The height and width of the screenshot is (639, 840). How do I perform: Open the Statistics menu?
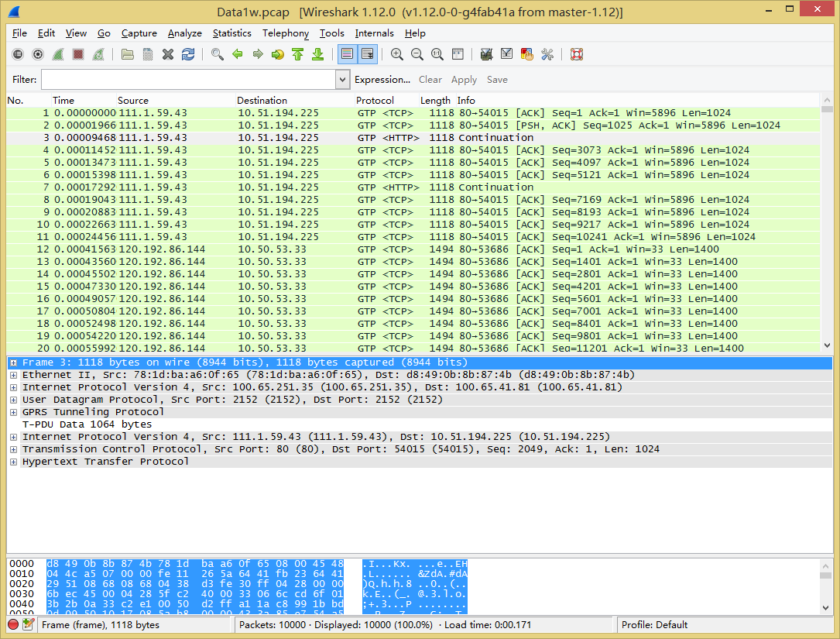[232, 33]
